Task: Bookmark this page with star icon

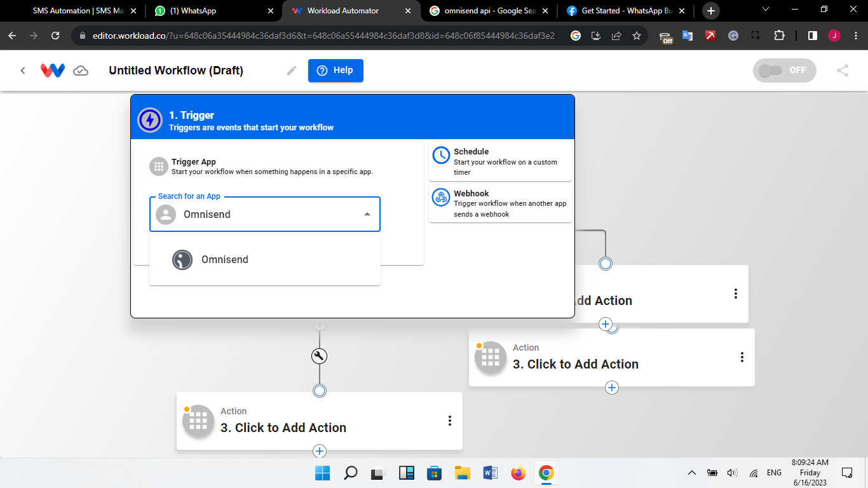Action: pos(637,36)
